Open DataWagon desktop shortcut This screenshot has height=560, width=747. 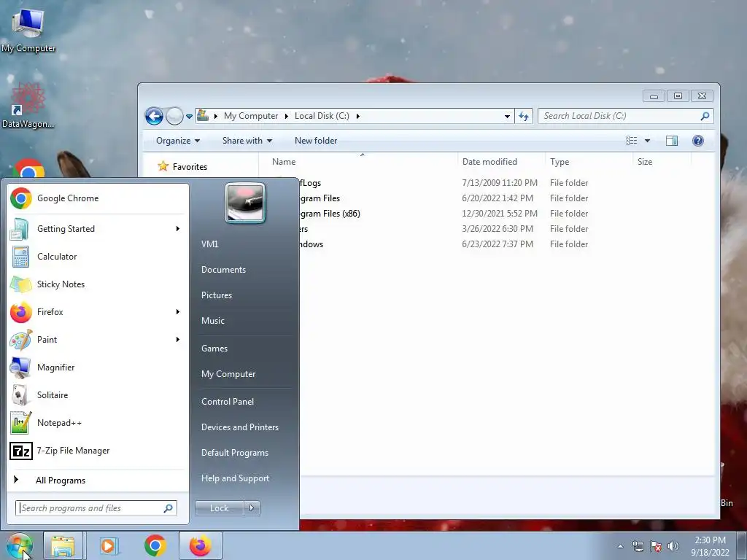click(28, 105)
